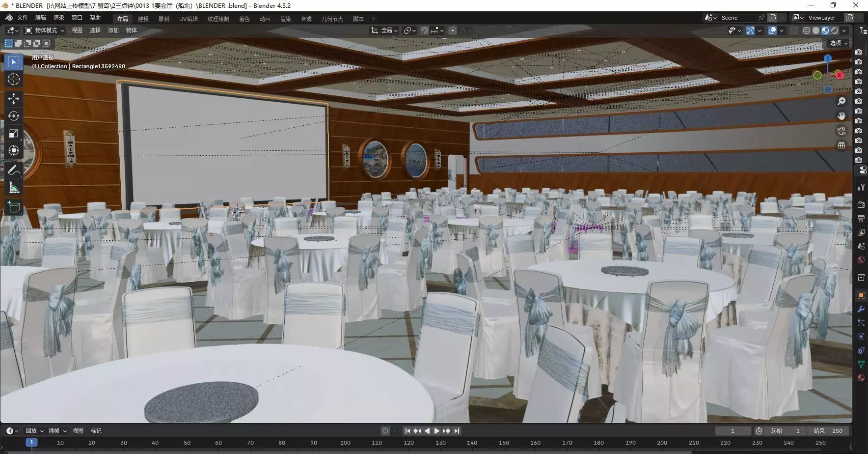
Task: Toggle snapping magnet in header
Action: [x=425, y=30]
